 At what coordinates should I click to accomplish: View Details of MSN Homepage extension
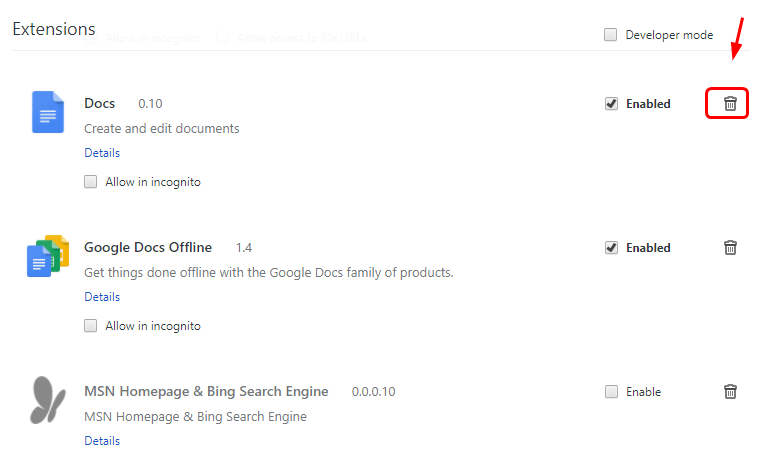[x=102, y=441]
